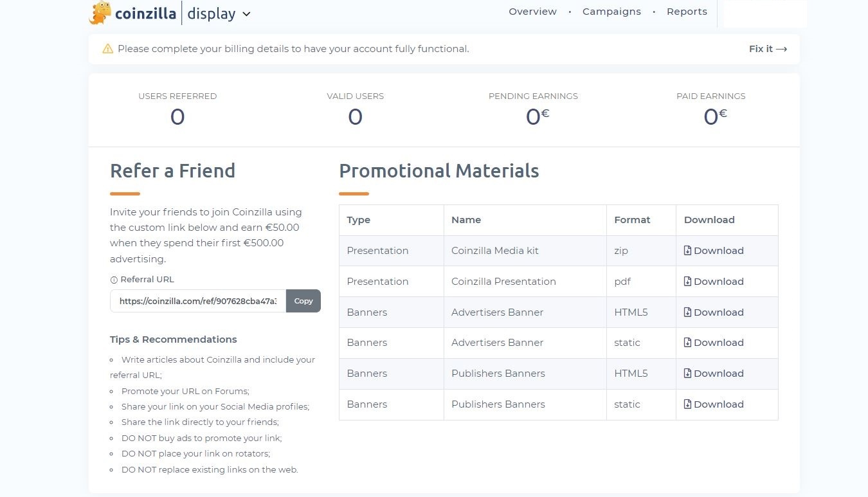The height and width of the screenshot is (497, 868).
Task: Click the 'pdf' format cell
Action: 641,282
